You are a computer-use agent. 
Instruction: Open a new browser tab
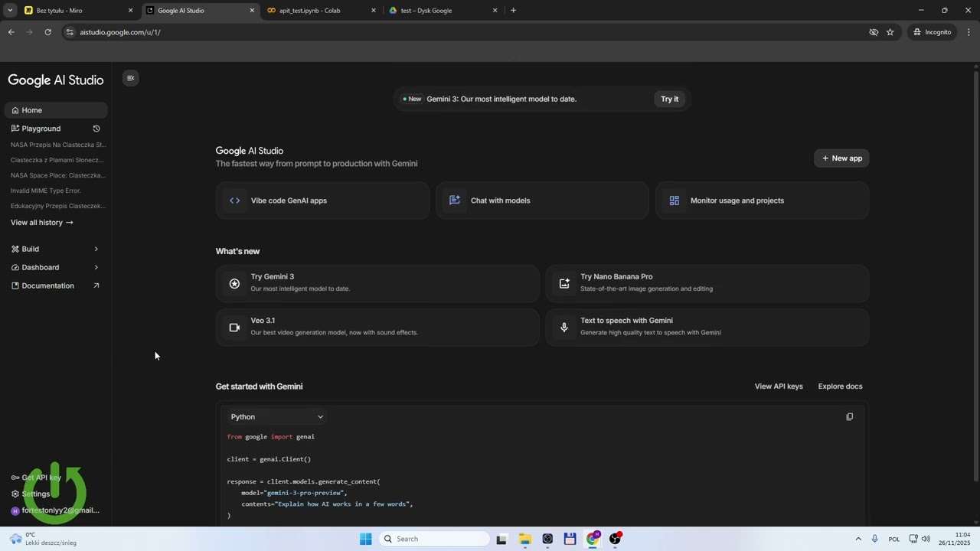pyautogui.click(x=513, y=11)
